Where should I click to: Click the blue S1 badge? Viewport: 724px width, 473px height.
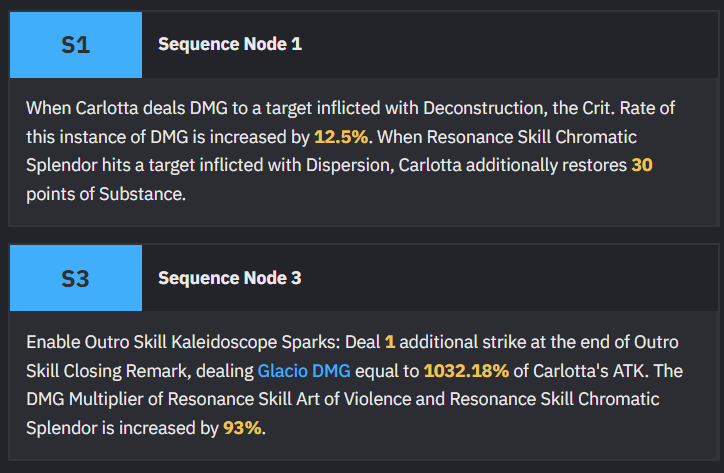76,45
